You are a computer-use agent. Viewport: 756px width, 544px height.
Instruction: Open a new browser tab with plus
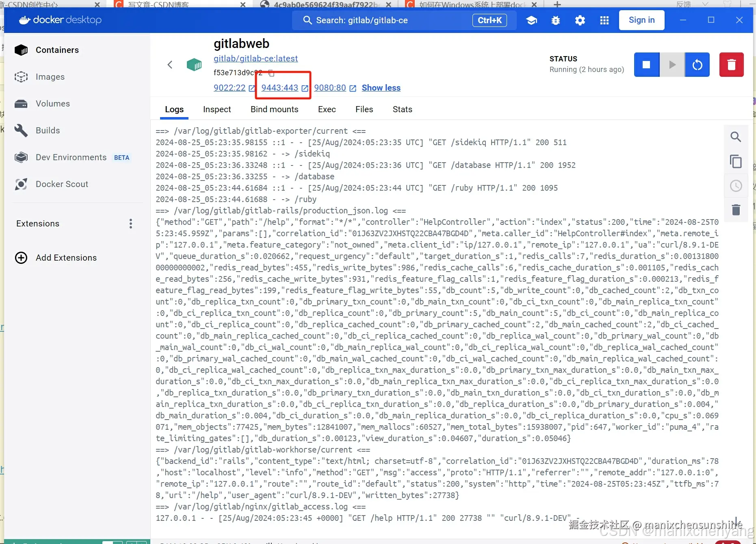click(557, 4)
